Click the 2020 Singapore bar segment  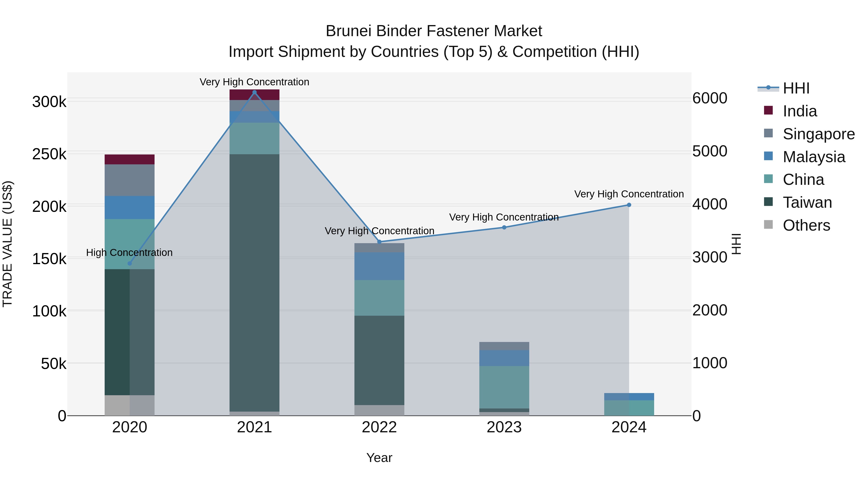(130, 180)
